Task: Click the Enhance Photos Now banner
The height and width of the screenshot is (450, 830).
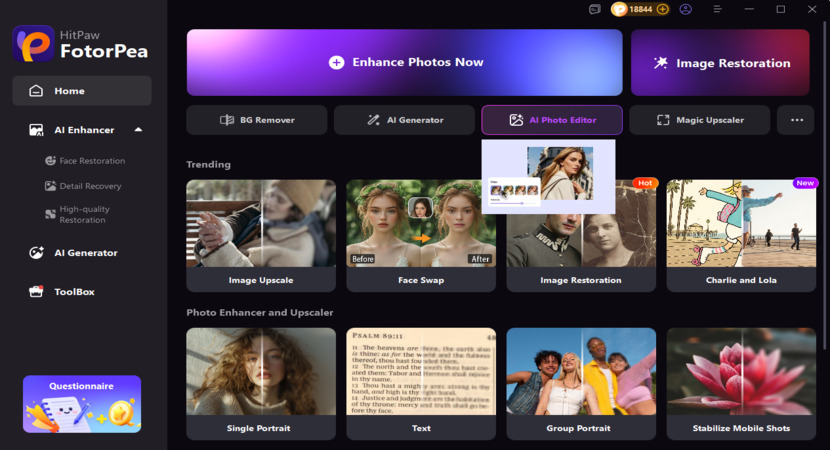Action: tap(404, 62)
